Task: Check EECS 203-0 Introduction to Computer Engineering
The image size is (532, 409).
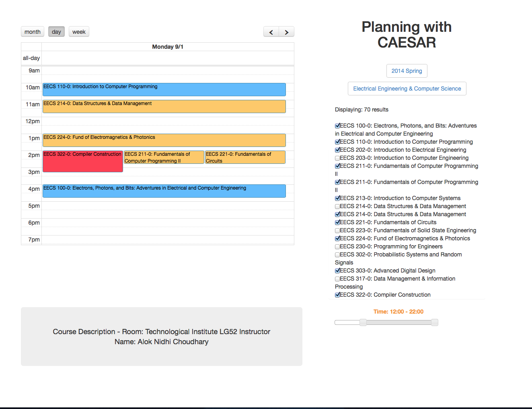Action: tap(337, 158)
